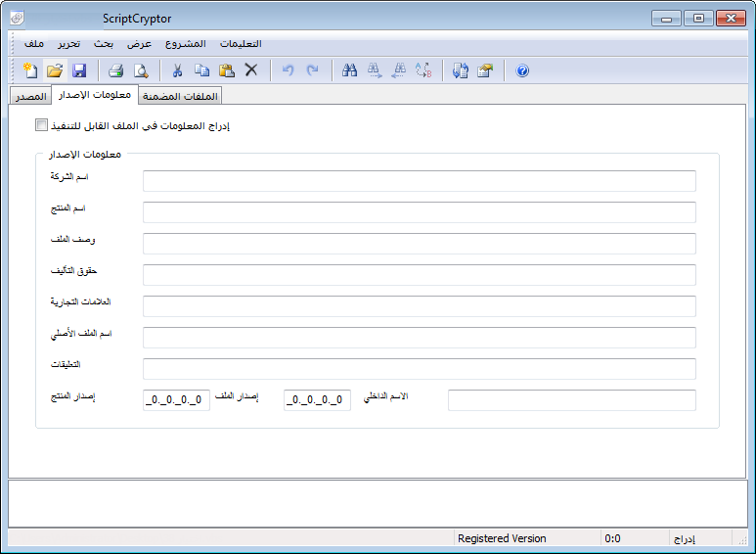Open the المشروع menu
The height and width of the screenshot is (554, 756).
pyautogui.click(x=186, y=44)
